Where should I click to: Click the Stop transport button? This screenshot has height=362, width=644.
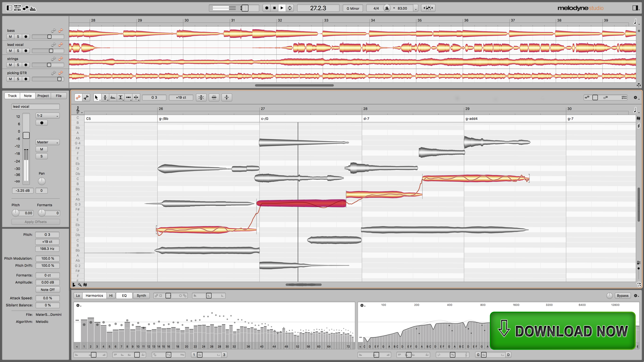point(274,8)
